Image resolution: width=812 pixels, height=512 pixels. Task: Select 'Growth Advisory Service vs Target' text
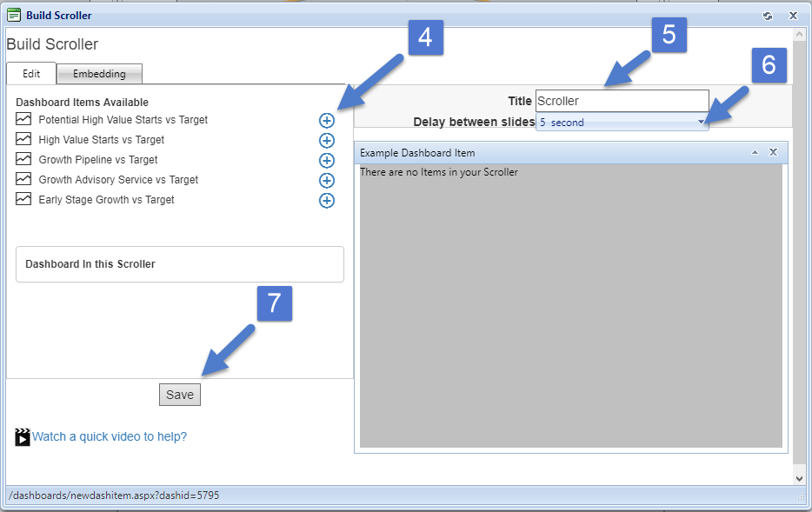pos(118,180)
